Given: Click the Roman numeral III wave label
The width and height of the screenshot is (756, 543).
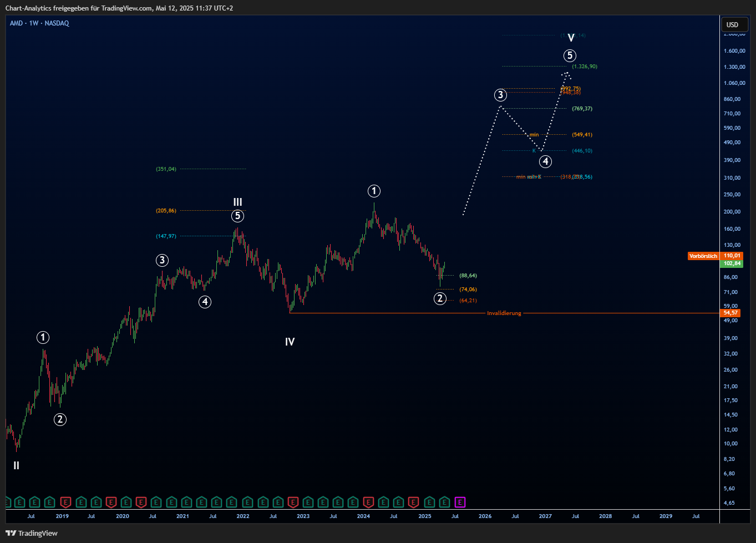Looking at the screenshot, I should [237, 202].
